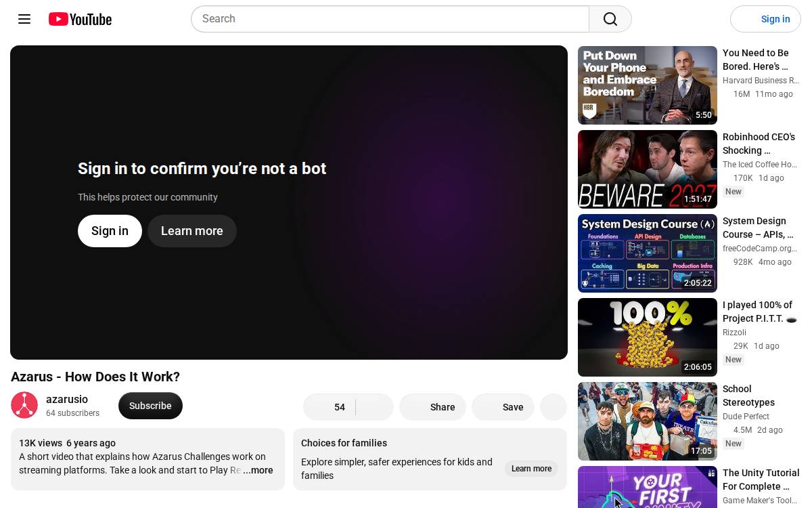Click freeCodeCamp.org channel name
Image resolution: width=812 pixels, height=508 pixels.
point(760,249)
